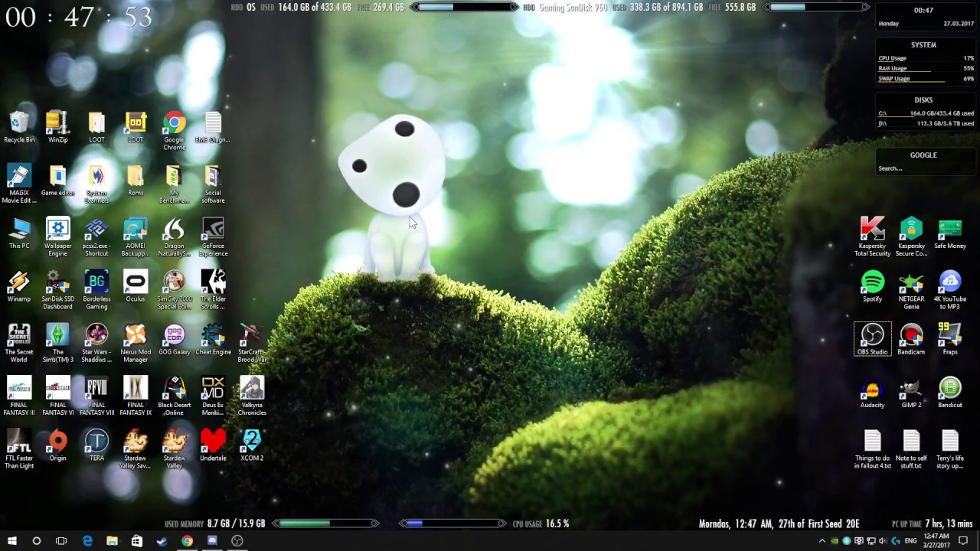Image resolution: width=980 pixels, height=551 pixels.
Task: Open GeForce Experience
Action: (x=213, y=237)
